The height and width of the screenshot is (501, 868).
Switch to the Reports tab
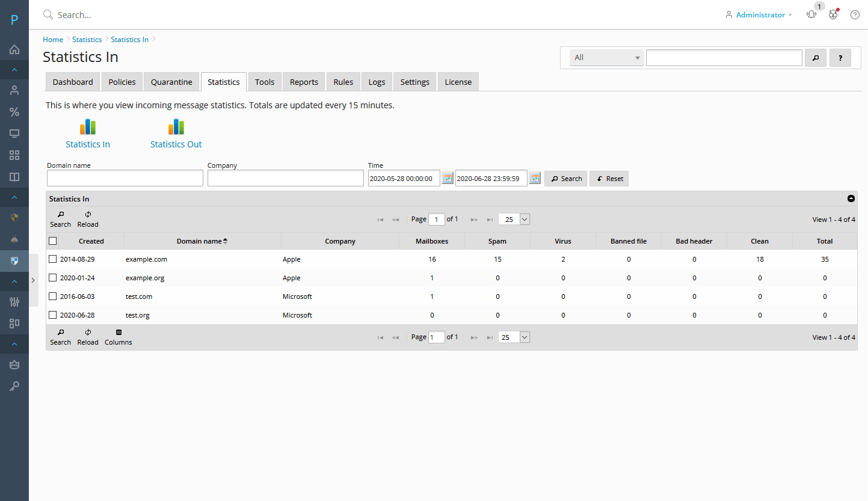(304, 82)
